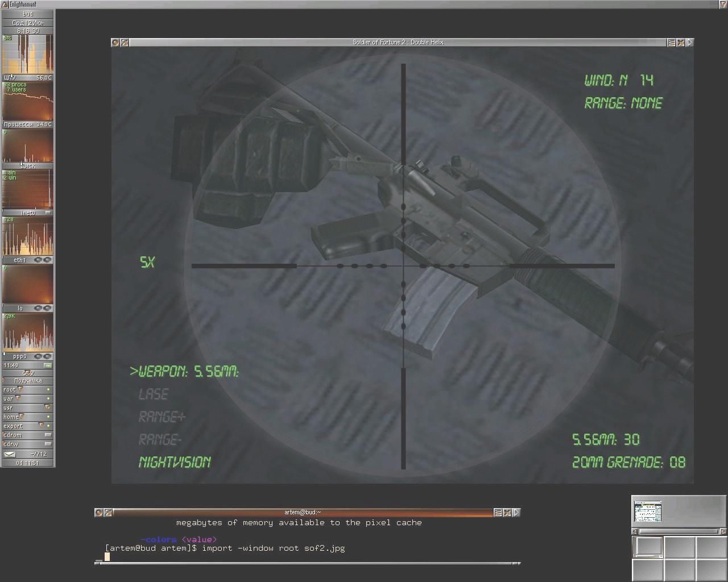The height and width of the screenshot is (582, 728).
Task: Click the eth1 LED indicators
Action: pos(43,260)
